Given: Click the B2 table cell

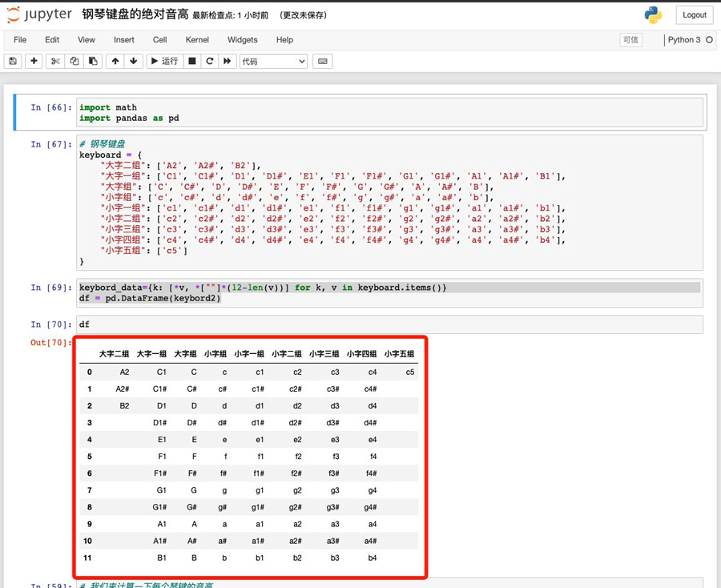Looking at the screenshot, I should 124,406.
